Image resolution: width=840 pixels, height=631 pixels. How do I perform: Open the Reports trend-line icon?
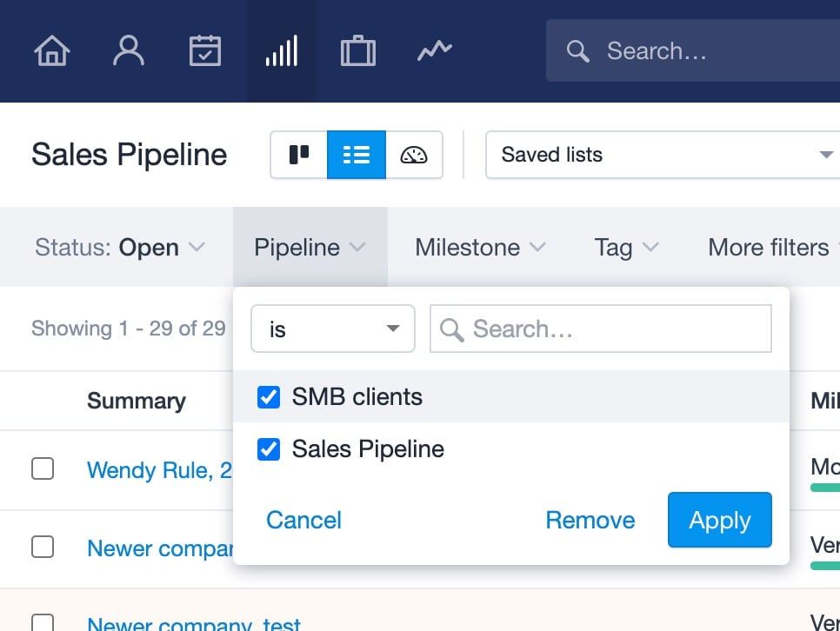click(435, 51)
